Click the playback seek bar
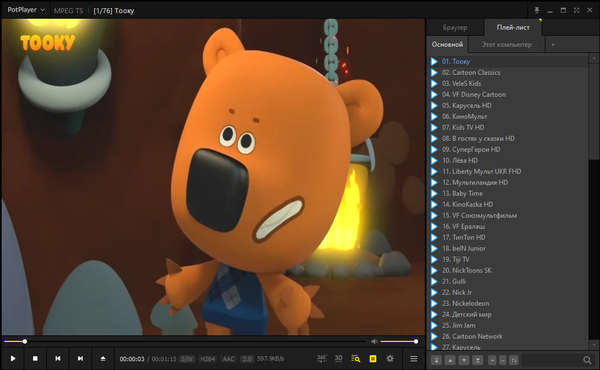Viewport: 600px width, 370px height. (x=185, y=341)
